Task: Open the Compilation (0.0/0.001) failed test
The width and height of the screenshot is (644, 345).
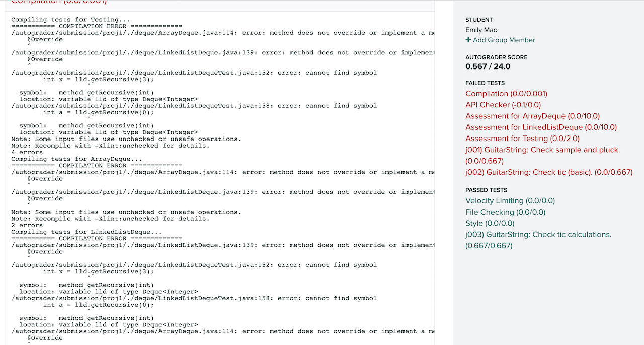Action: (x=506, y=94)
